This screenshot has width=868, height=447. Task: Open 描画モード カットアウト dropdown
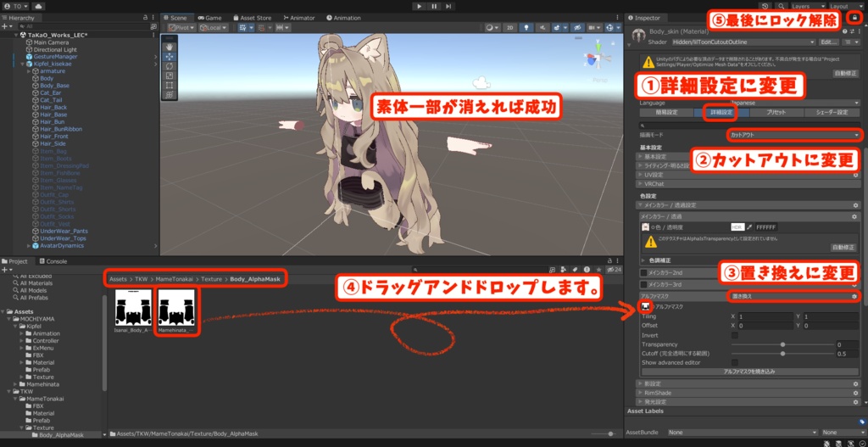[x=793, y=135]
